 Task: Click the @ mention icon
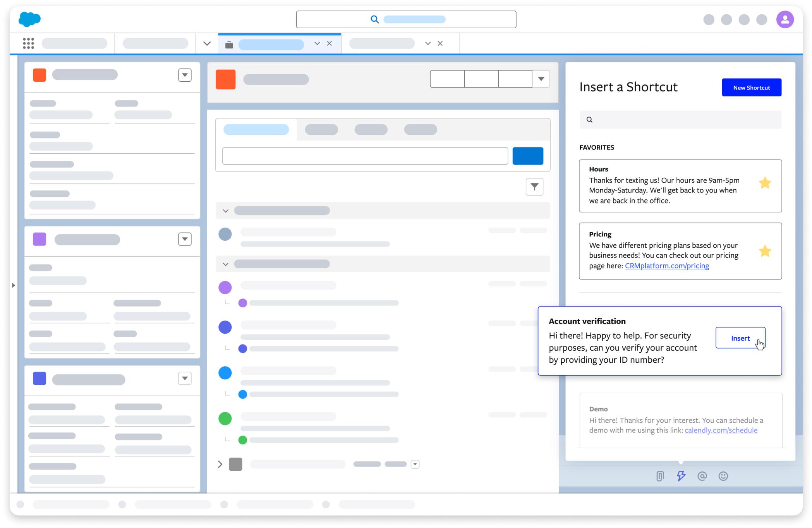702,476
